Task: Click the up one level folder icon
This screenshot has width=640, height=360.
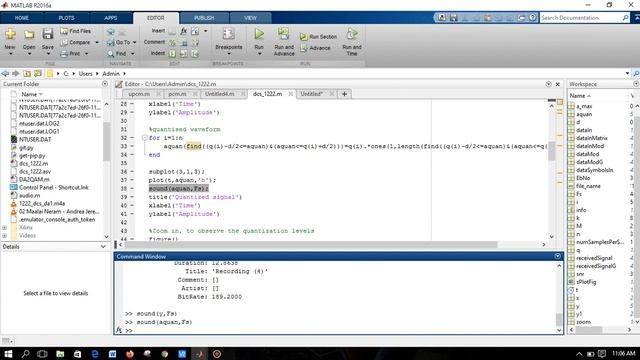Action: point(27,73)
